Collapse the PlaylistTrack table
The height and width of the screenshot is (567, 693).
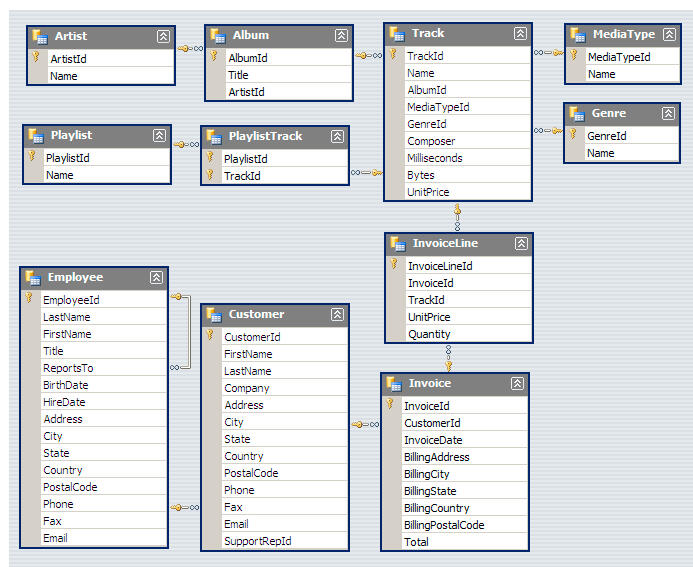pyautogui.click(x=337, y=136)
